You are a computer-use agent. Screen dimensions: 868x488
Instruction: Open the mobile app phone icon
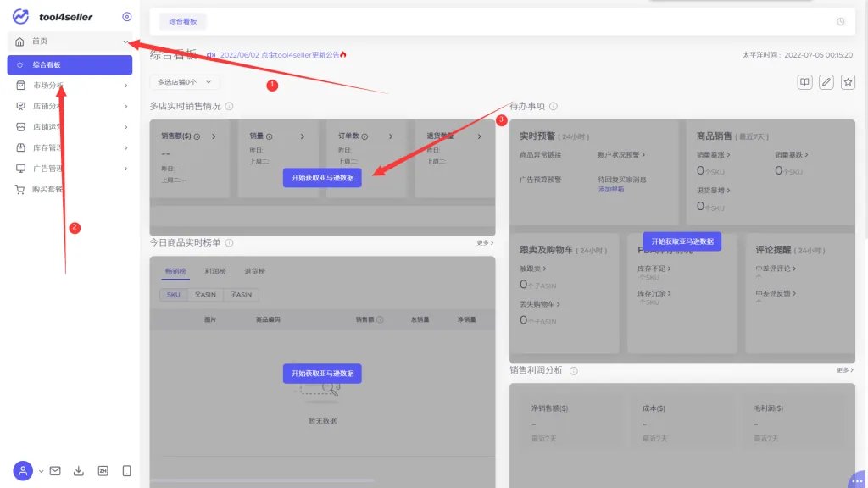pyautogui.click(x=127, y=471)
